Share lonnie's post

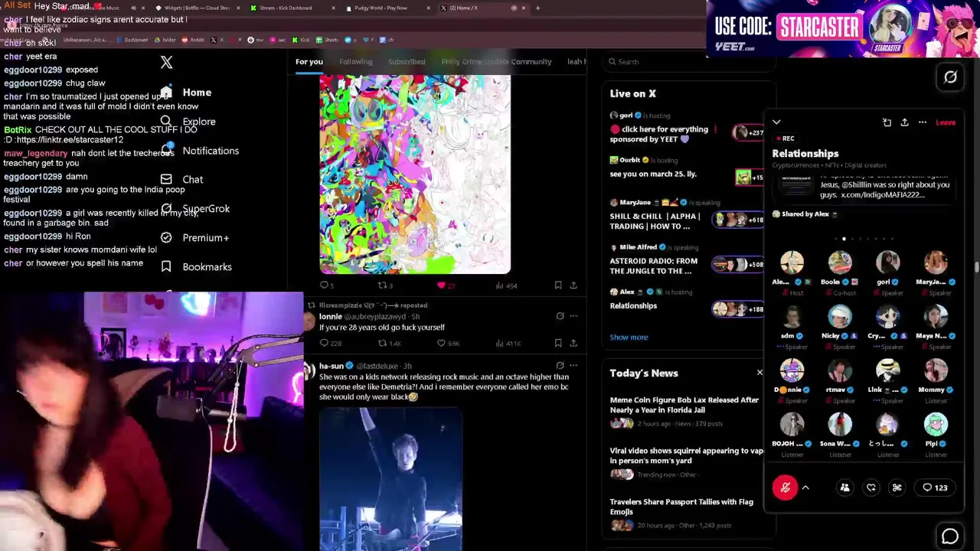tap(573, 344)
